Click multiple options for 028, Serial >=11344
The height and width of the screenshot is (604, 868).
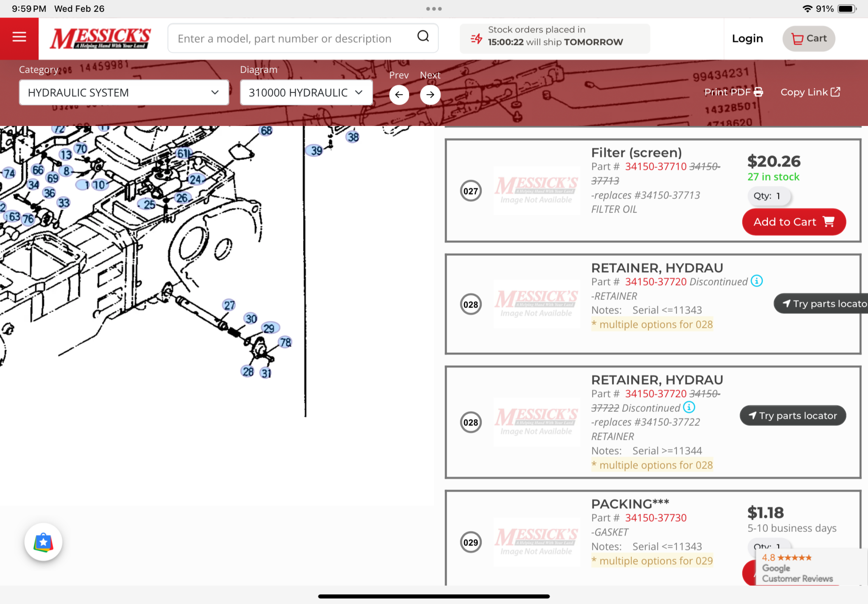(x=652, y=465)
